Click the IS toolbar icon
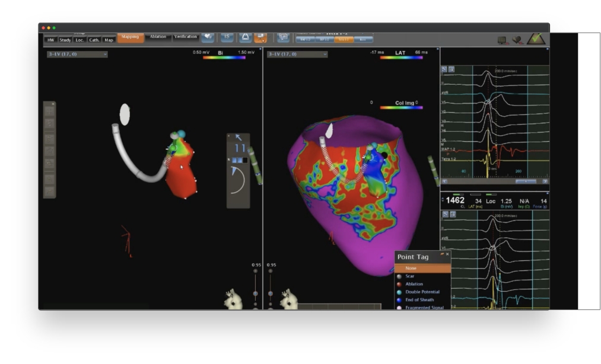This screenshot has width=601, height=364. (x=227, y=37)
